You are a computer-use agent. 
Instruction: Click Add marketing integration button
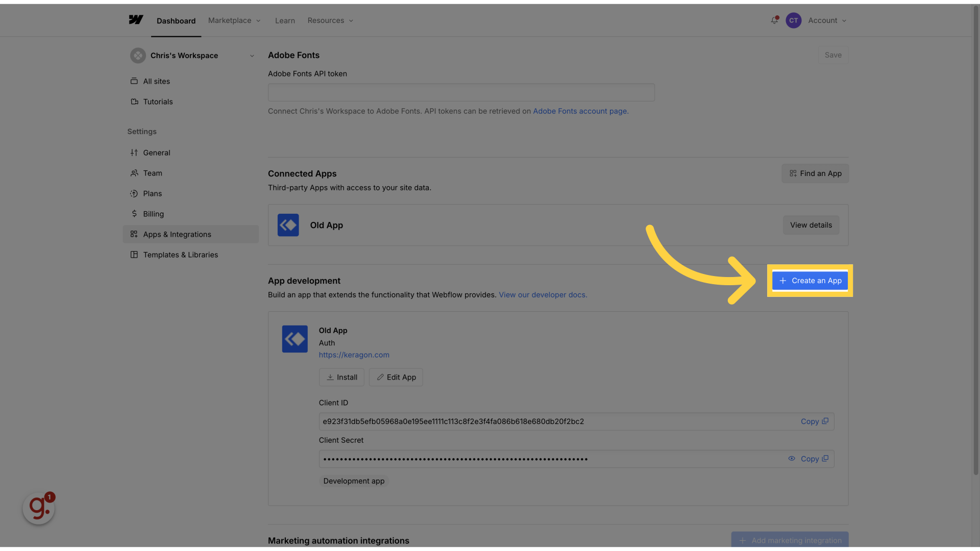tap(790, 540)
